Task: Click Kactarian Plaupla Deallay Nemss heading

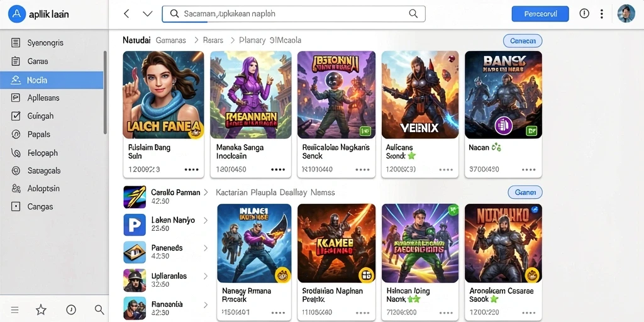Action: tap(275, 192)
